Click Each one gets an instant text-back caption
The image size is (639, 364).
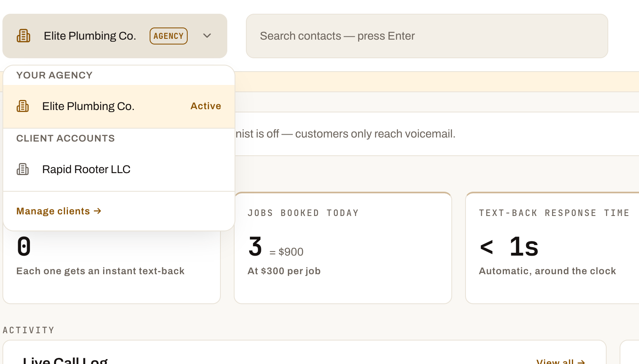[100, 271]
